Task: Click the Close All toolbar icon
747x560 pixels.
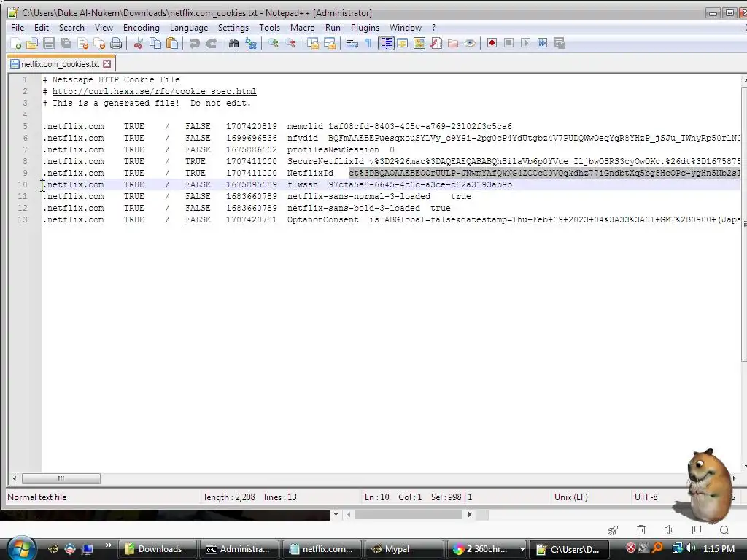Action: pos(99,43)
